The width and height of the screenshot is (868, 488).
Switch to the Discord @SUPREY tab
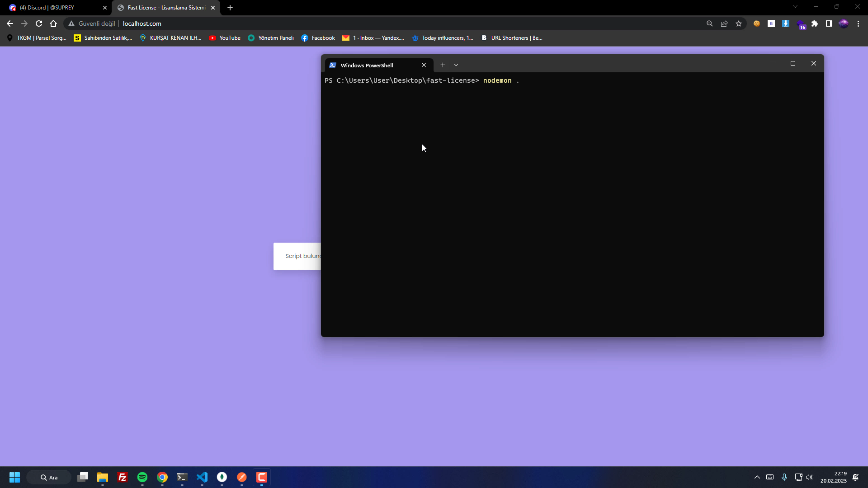[x=54, y=8]
